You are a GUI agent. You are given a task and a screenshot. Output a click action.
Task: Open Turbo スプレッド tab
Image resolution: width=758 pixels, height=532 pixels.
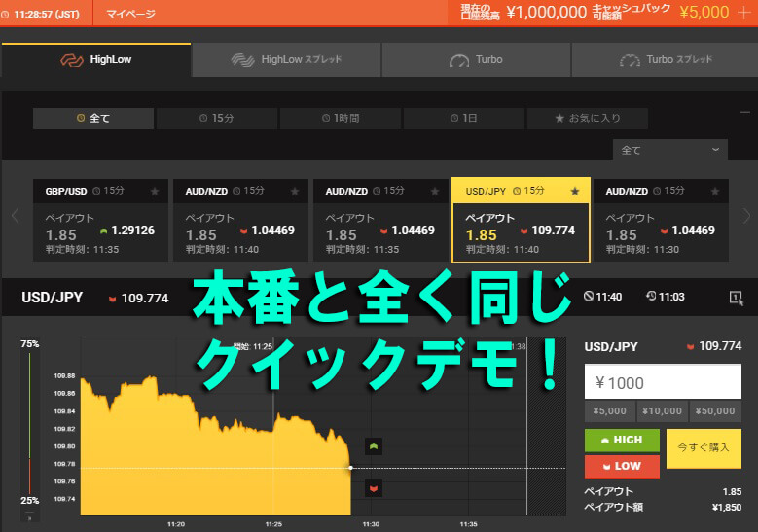pyautogui.click(x=666, y=60)
